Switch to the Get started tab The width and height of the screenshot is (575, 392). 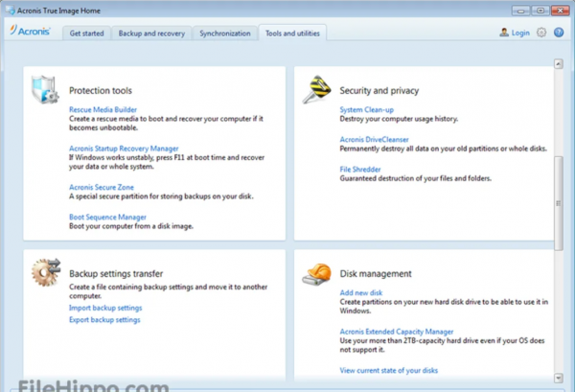coord(87,33)
